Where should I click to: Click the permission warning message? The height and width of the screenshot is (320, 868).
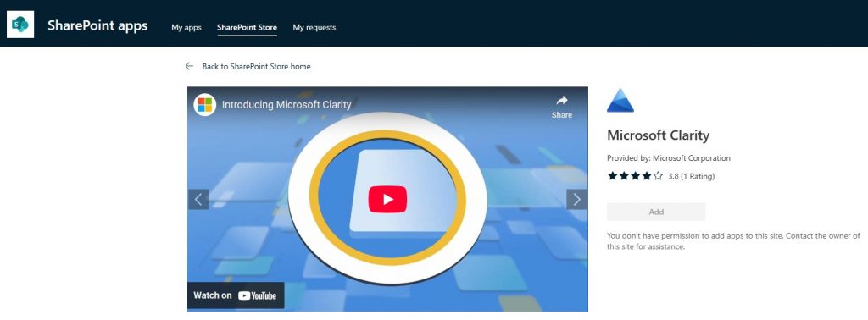tap(733, 241)
